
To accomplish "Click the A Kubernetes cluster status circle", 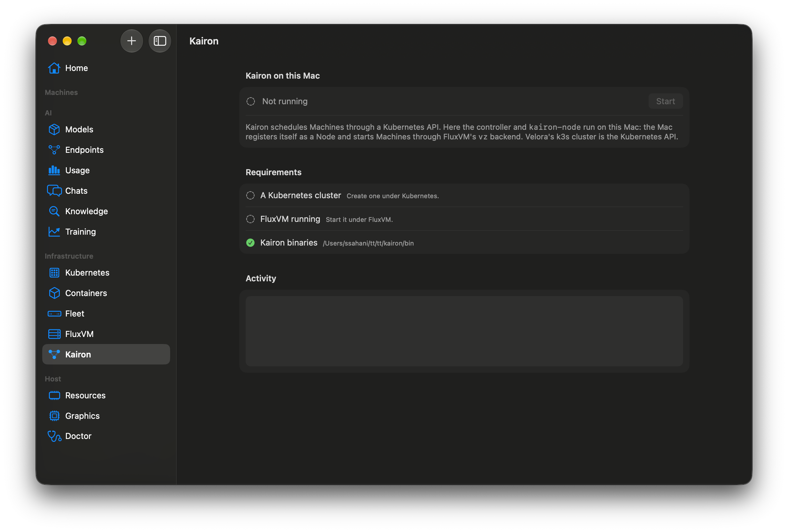I will coord(250,196).
